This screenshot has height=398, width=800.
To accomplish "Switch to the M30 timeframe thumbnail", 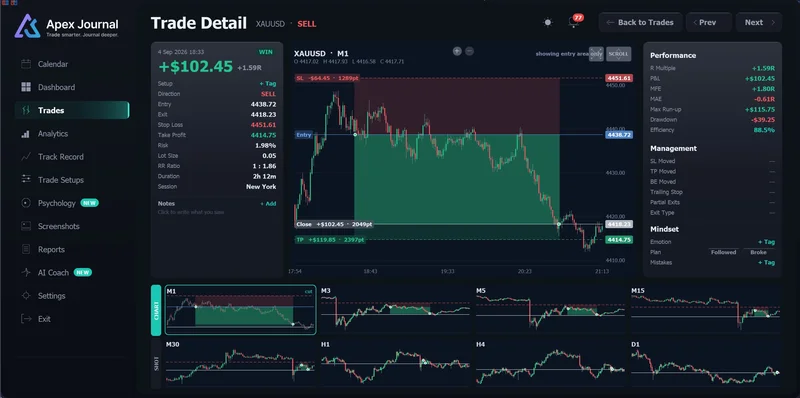I will pyautogui.click(x=240, y=363).
